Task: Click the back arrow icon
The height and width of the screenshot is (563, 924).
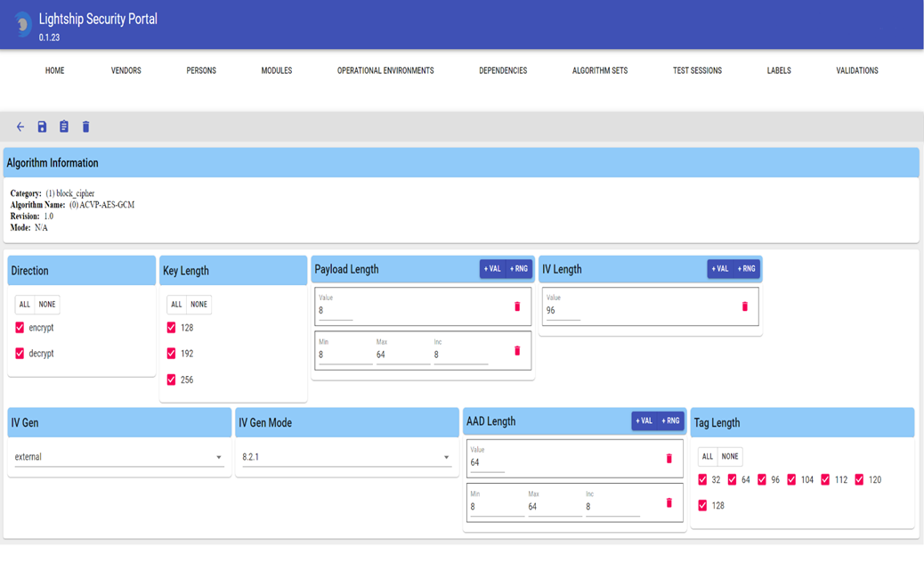Action: 20,127
